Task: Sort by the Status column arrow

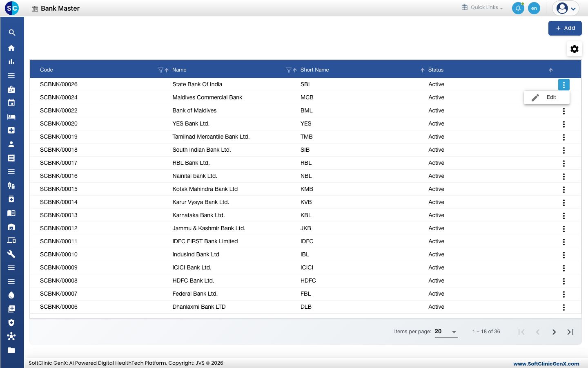Action: point(551,70)
